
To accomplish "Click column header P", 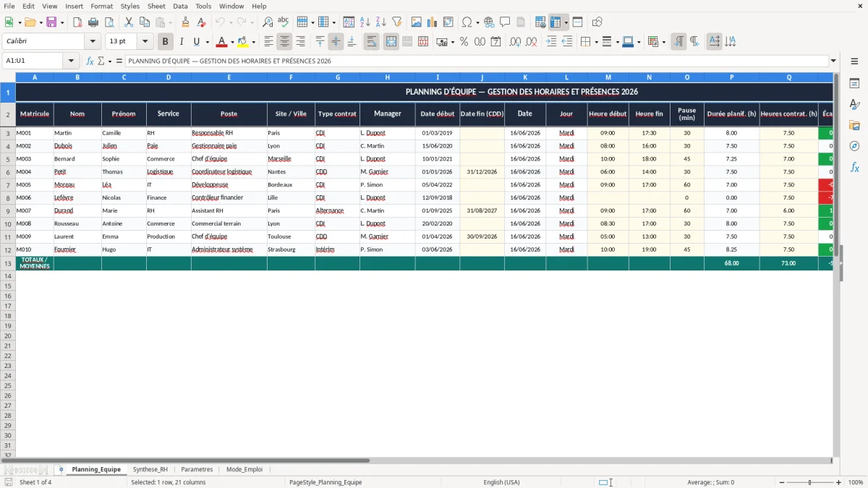I will click(x=731, y=77).
